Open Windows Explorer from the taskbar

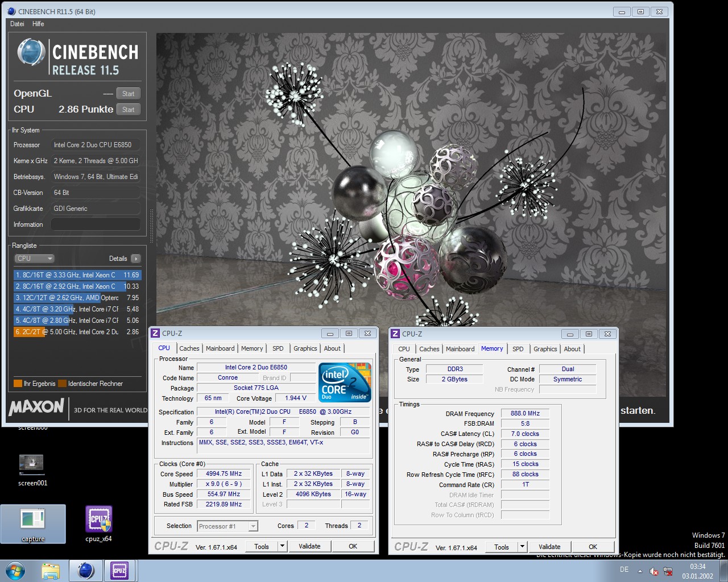(x=51, y=571)
